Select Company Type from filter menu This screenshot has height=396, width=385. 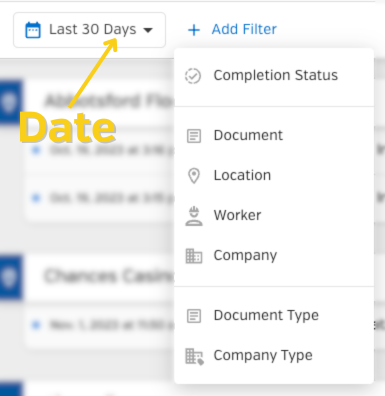click(274, 355)
